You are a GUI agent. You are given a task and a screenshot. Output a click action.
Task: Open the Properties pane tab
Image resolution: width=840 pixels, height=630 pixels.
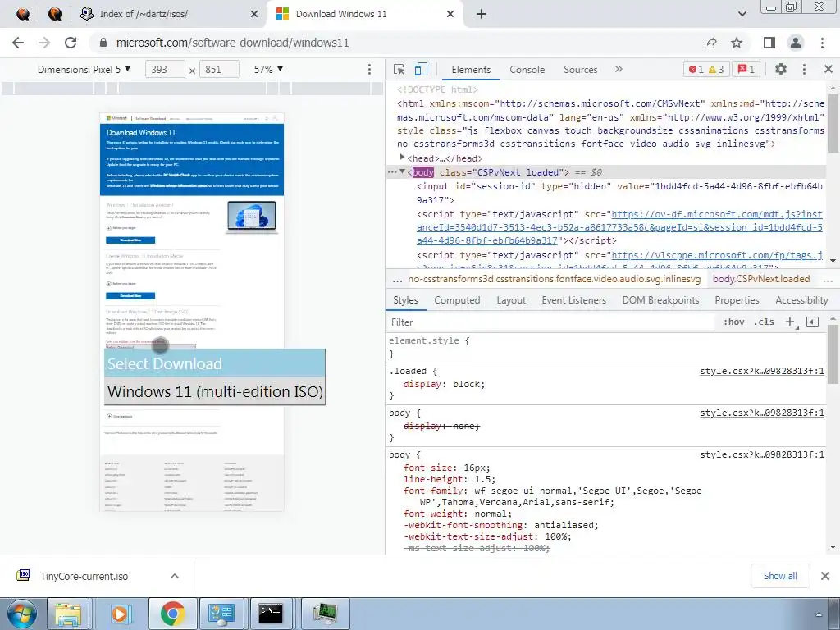pyautogui.click(x=737, y=300)
